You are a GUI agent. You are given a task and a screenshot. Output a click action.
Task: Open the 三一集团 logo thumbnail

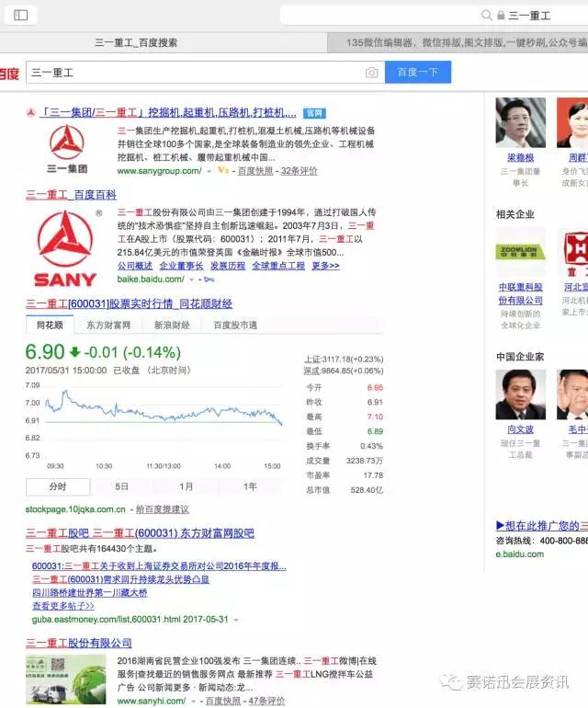click(x=67, y=149)
